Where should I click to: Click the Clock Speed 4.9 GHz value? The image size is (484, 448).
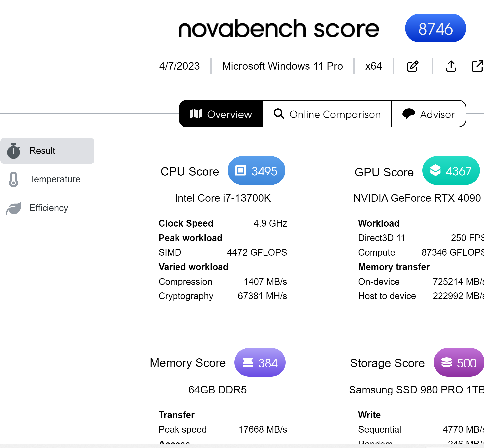270,223
